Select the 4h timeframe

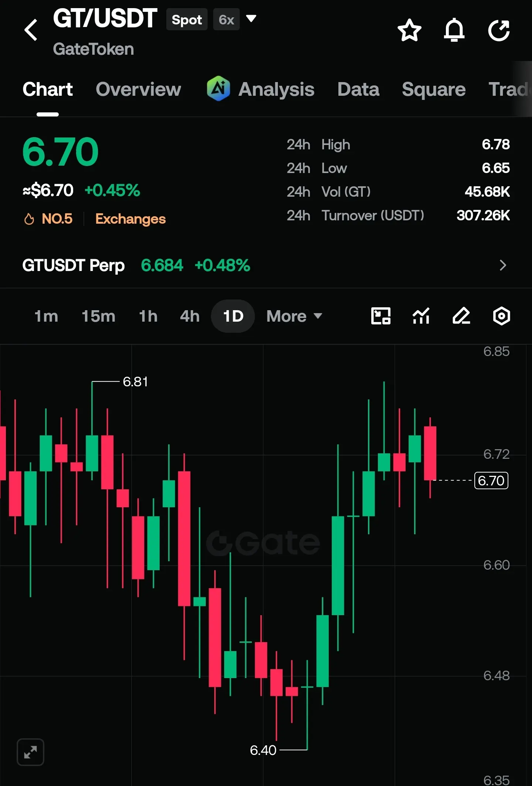pos(190,316)
